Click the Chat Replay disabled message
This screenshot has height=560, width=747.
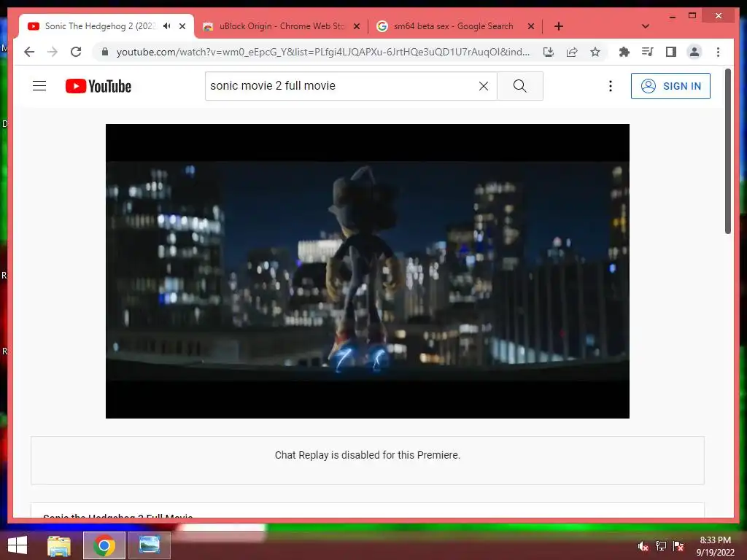(368, 455)
